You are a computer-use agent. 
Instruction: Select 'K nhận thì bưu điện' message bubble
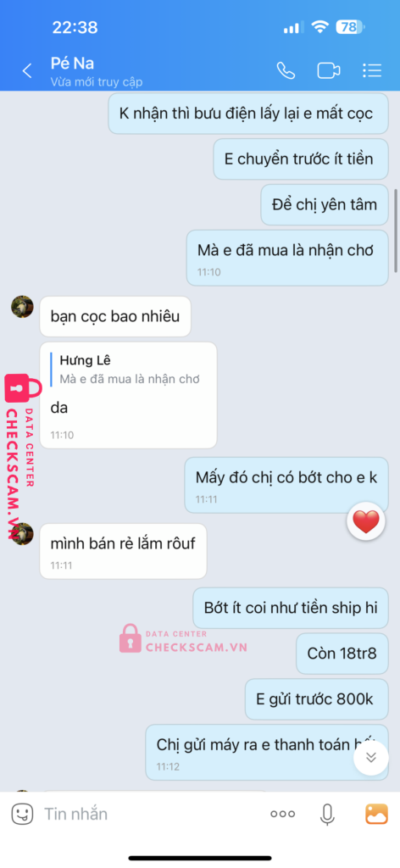(x=247, y=114)
